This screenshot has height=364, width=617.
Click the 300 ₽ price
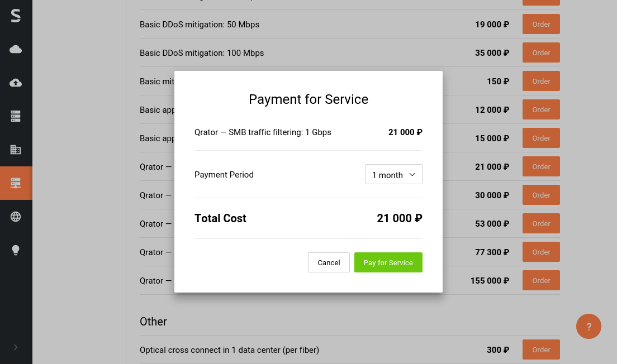[x=498, y=350]
